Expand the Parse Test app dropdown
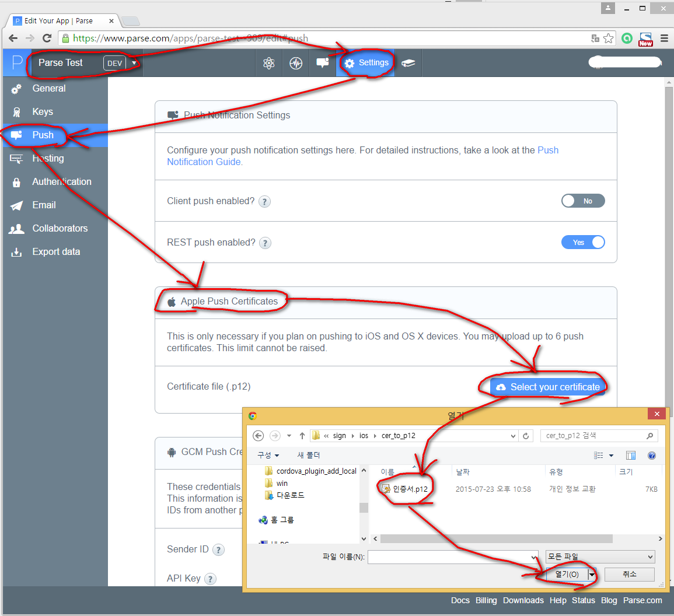The width and height of the screenshot is (674, 616). [134, 63]
